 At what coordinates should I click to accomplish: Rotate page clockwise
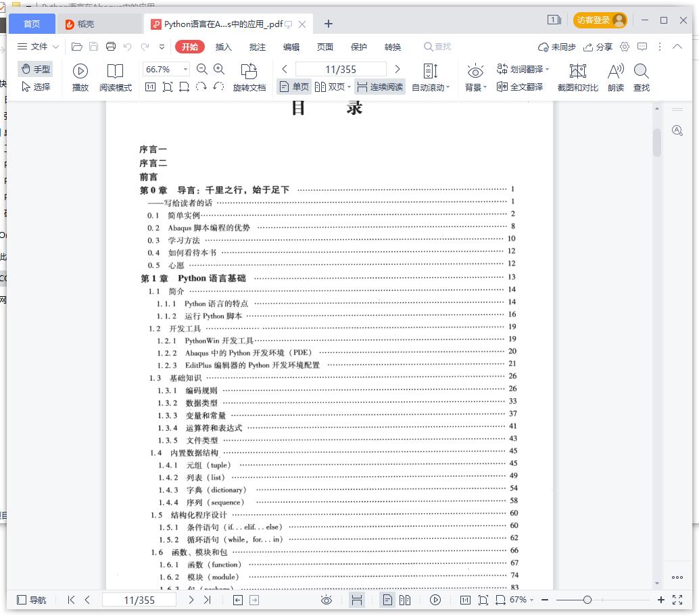point(201,87)
